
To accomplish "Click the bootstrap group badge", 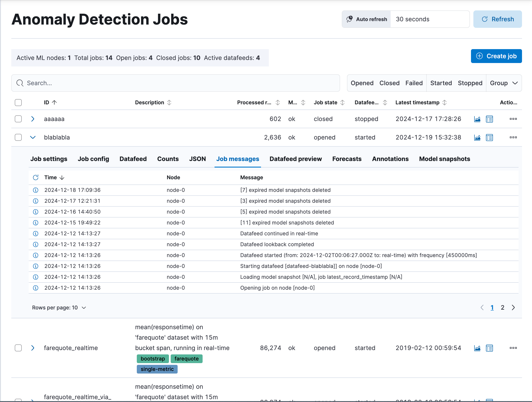I will tap(153, 359).
